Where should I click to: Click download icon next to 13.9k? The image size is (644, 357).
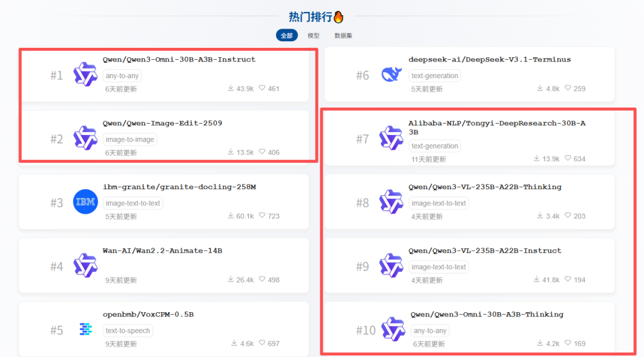pyautogui.click(x=537, y=158)
